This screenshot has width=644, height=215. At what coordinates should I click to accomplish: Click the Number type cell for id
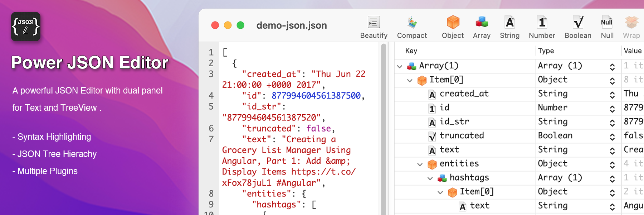pyautogui.click(x=553, y=107)
